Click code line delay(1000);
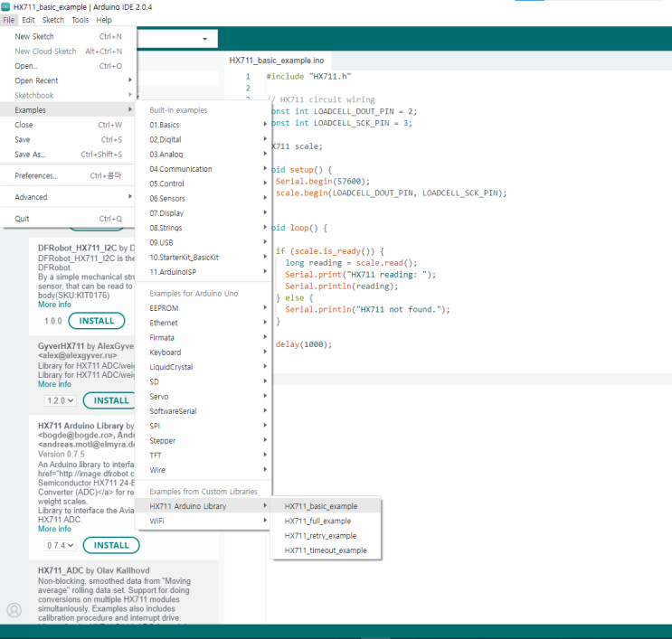This screenshot has width=672, height=639. [304, 344]
